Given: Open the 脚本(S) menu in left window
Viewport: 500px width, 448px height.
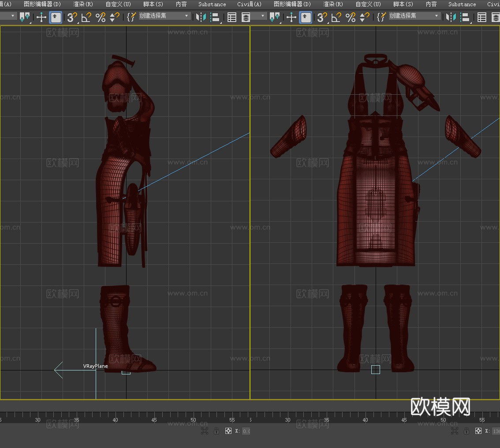Looking at the screenshot, I should 153,4.
